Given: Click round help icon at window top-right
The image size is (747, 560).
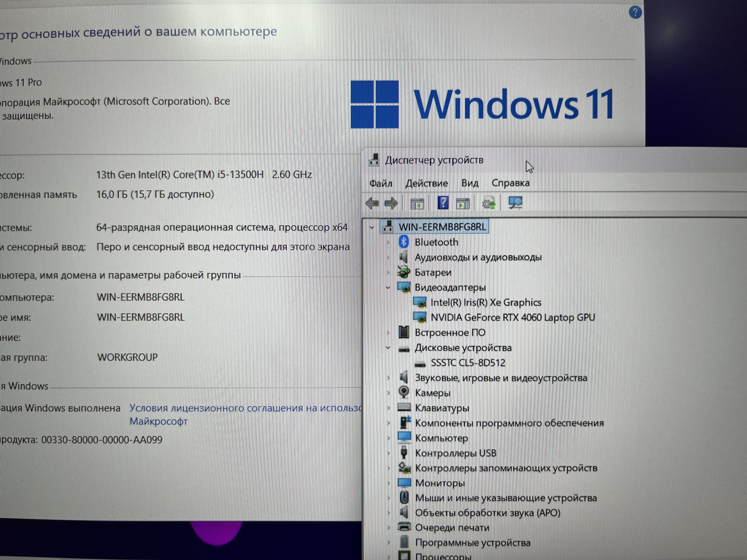Looking at the screenshot, I should (635, 12).
